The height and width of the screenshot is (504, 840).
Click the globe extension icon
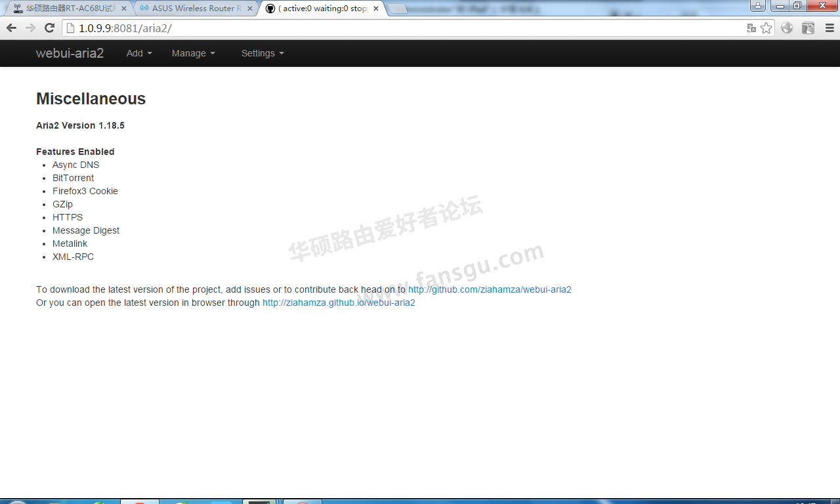point(787,28)
